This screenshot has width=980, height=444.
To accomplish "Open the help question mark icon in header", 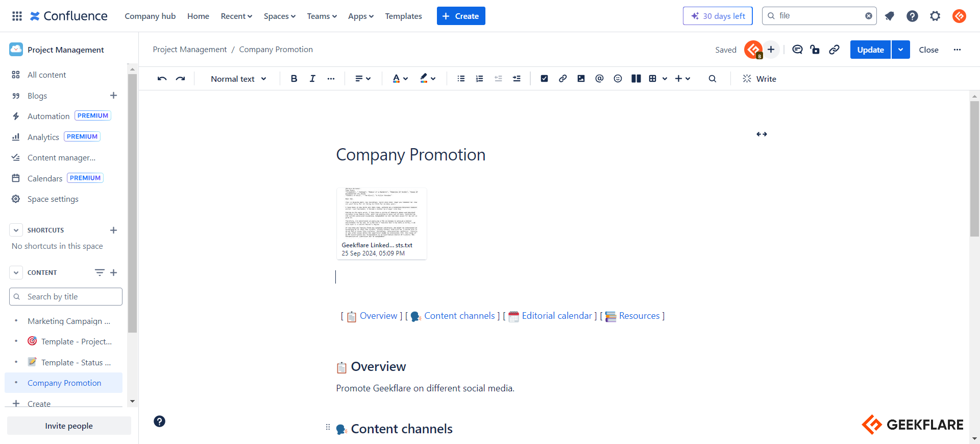I will click(x=912, y=16).
